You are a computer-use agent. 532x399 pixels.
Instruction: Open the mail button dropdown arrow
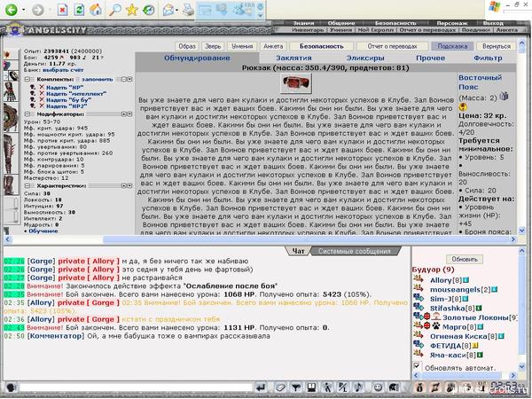[177, 10]
